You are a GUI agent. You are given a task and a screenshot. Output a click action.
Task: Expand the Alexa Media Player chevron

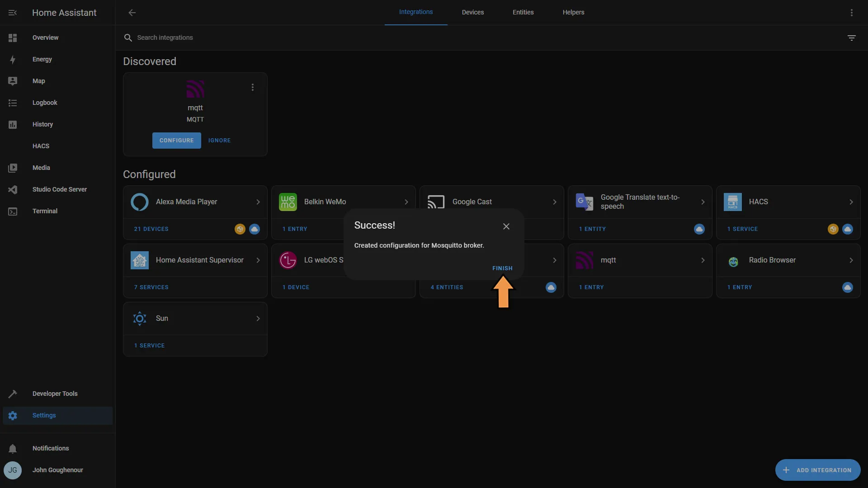[258, 202]
